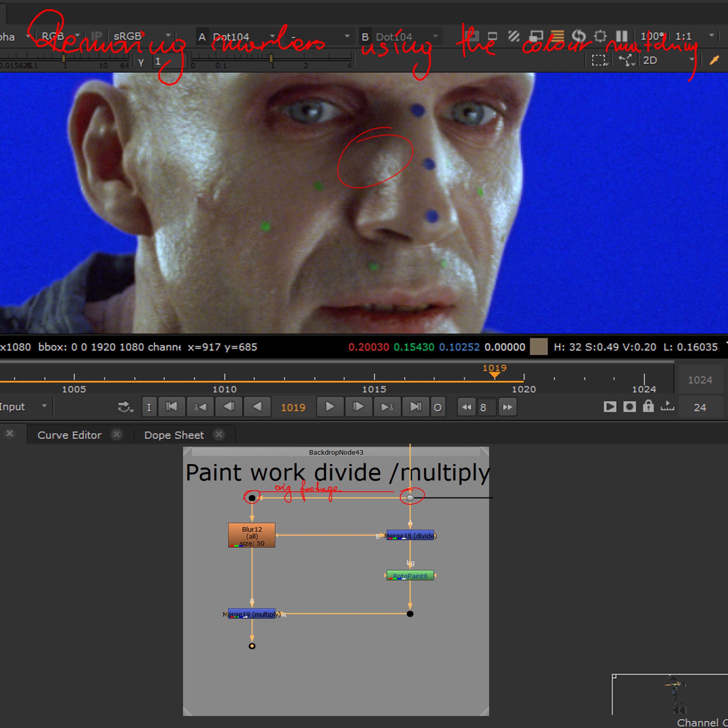Adjust the gain slider handle

[64, 58]
